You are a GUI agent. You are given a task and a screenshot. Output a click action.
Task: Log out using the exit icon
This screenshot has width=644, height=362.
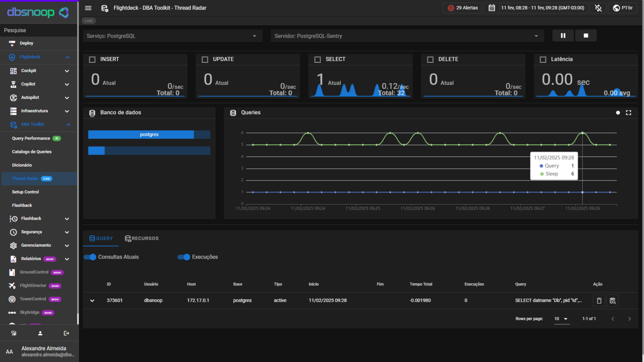(66, 334)
